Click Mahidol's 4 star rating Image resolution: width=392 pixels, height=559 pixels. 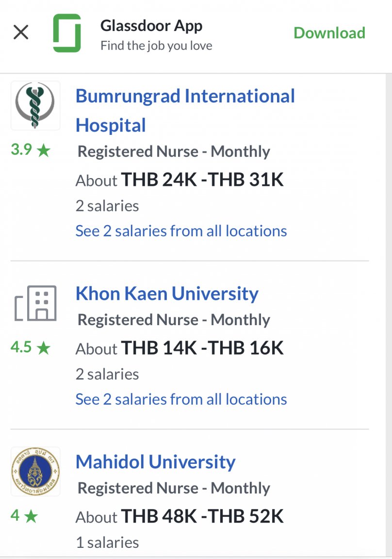tap(24, 515)
